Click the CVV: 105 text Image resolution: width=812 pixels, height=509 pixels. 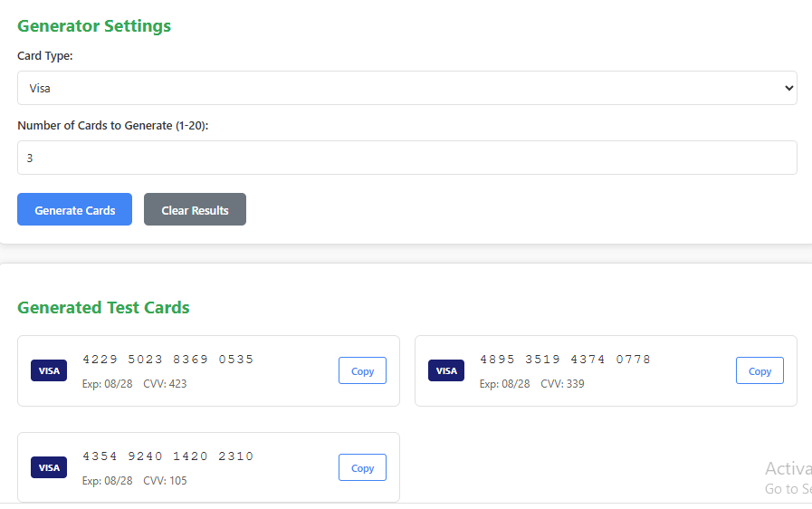[165, 481]
